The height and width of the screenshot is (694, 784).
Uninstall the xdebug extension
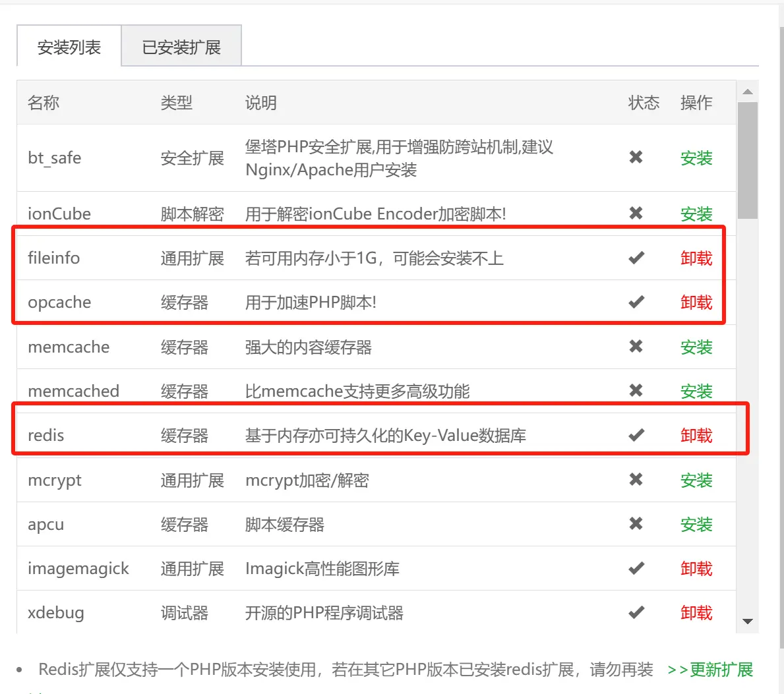click(x=696, y=613)
